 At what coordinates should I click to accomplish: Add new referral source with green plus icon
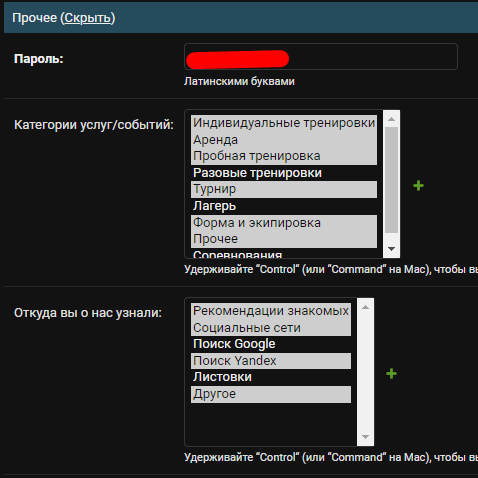pos(391,374)
